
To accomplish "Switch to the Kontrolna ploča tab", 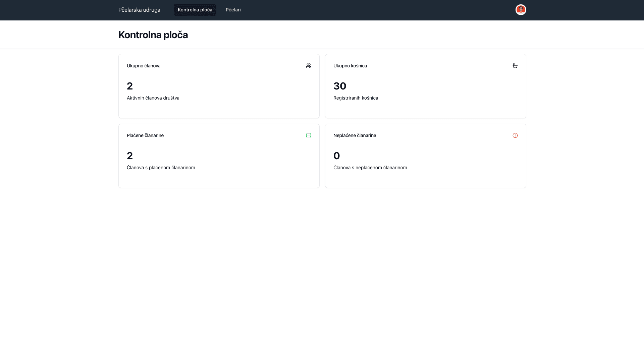I will [195, 10].
